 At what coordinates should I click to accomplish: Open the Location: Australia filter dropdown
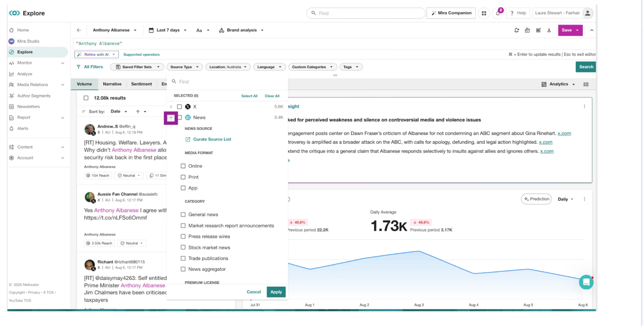point(228,67)
